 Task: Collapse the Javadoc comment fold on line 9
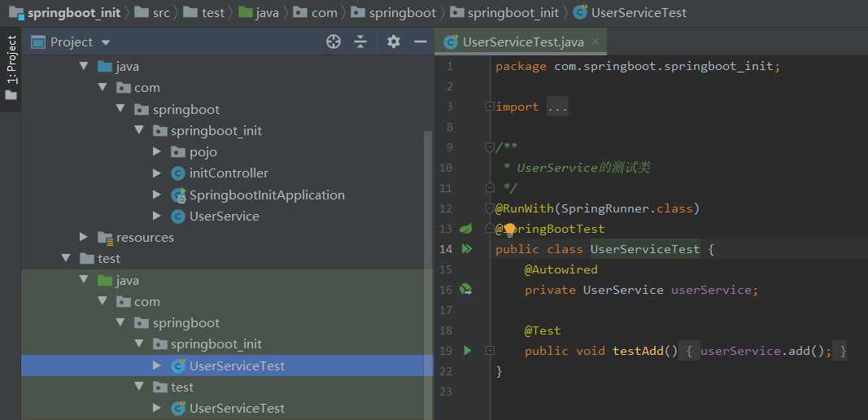[x=490, y=147]
